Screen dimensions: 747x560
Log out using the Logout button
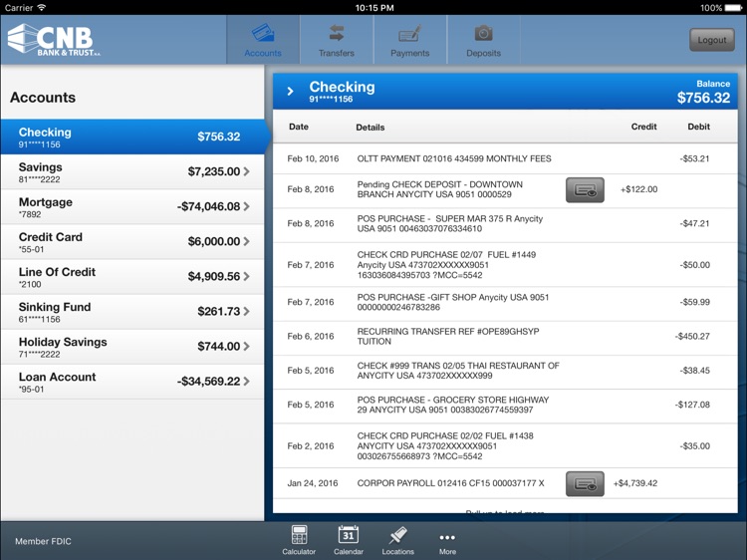(712, 40)
